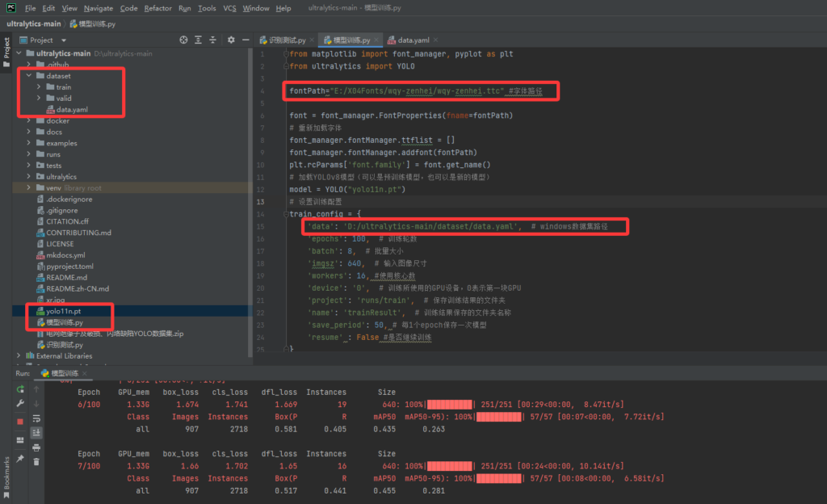Expand the docker folder

coord(29,120)
